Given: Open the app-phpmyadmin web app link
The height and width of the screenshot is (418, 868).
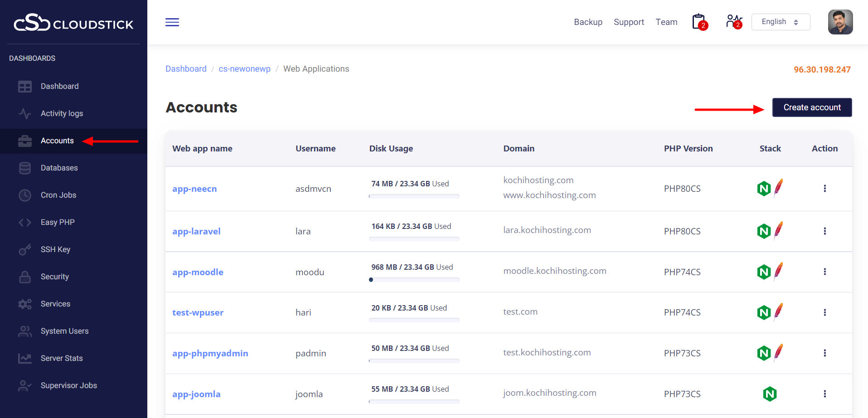Looking at the screenshot, I should 210,354.
